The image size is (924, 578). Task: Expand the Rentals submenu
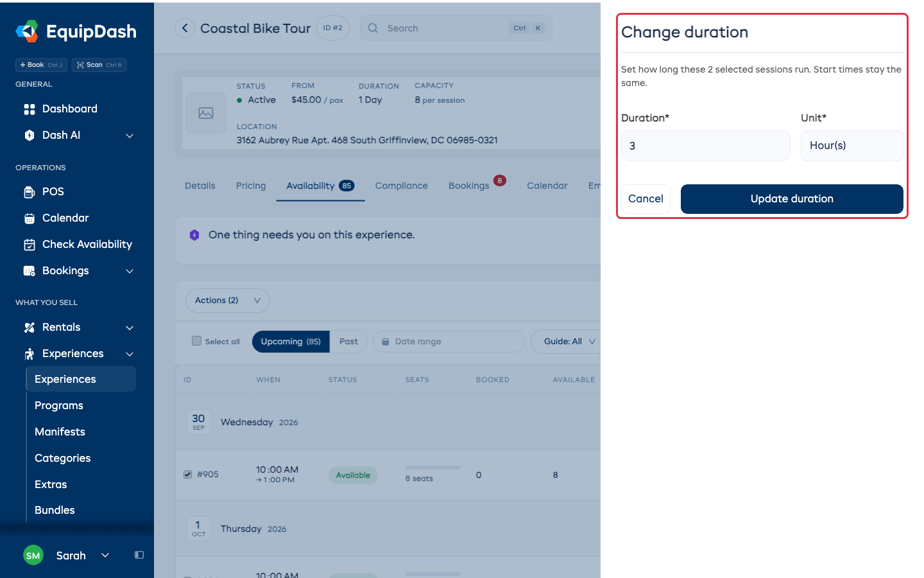click(x=130, y=328)
